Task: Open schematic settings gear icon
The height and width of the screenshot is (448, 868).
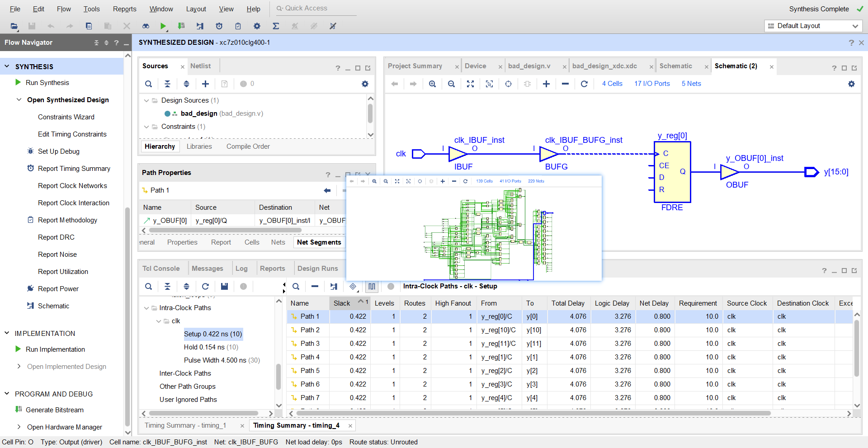Action: [x=851, y=84]
